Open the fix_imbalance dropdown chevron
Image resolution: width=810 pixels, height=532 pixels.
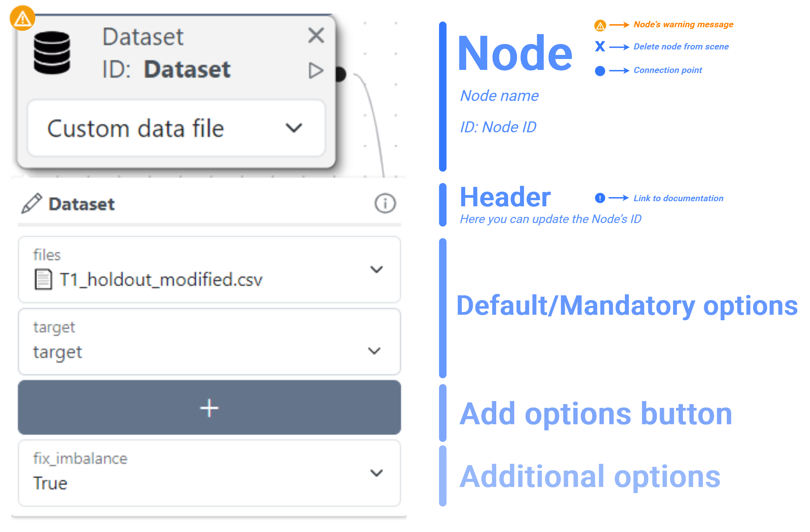pyautogui.click(x=376, y=473)
